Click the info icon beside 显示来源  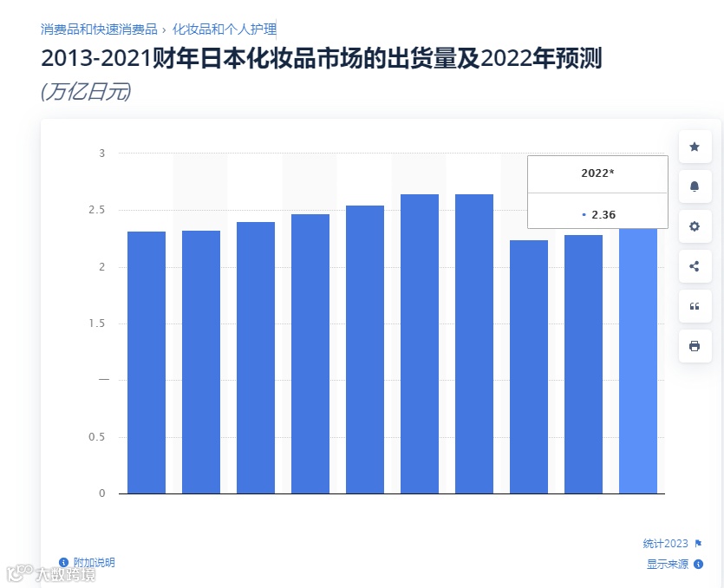click(699, 564)
